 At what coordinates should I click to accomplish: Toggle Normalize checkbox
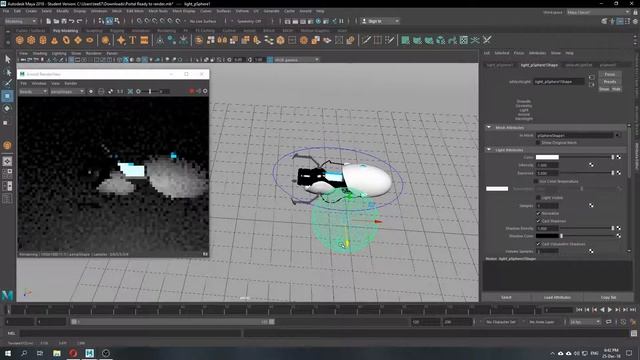[538, 213]
